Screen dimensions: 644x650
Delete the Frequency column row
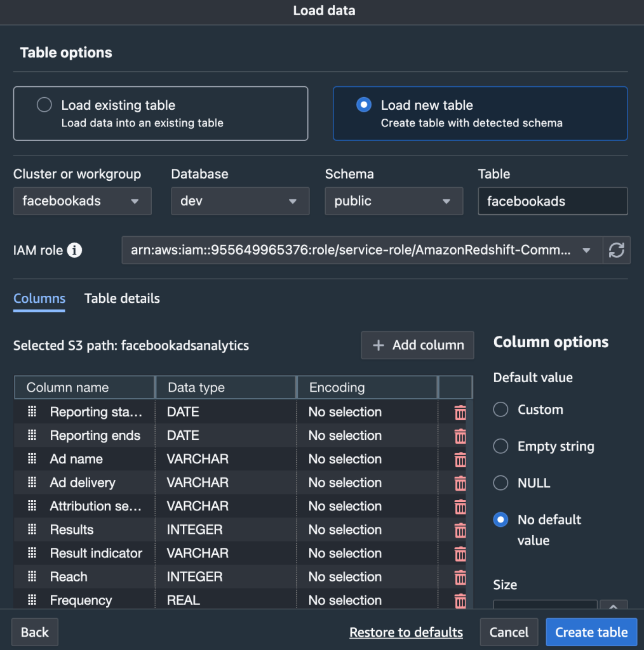(459, 600)
